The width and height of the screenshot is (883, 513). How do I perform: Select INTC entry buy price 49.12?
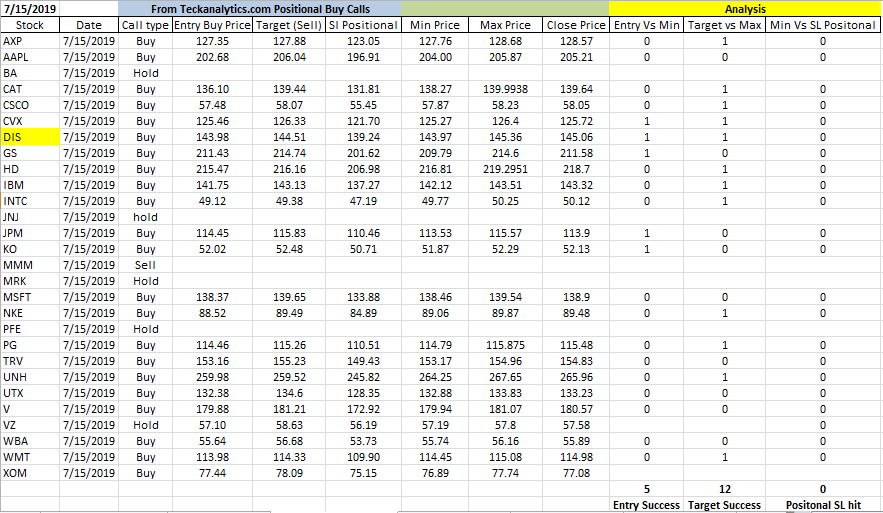point(212,201)
